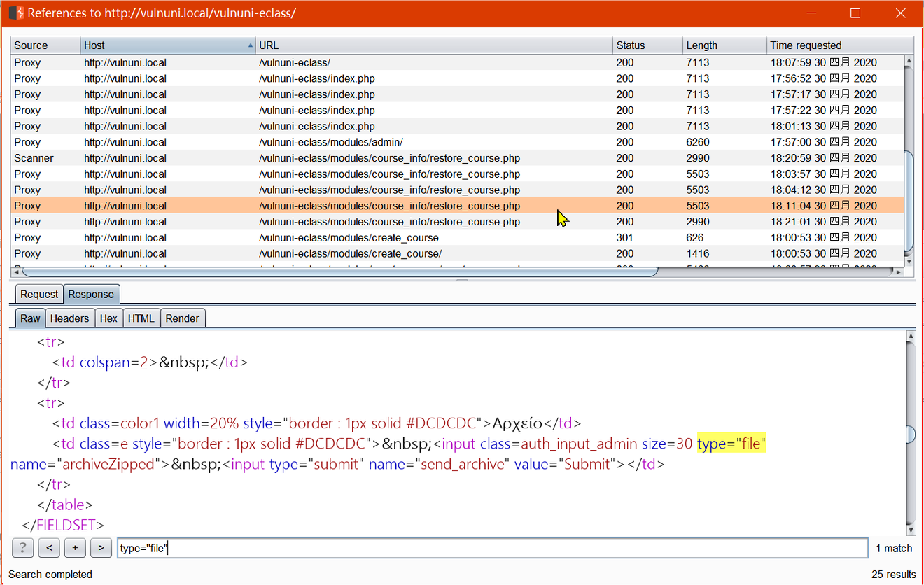The image size is (924, 585).
Task: Select restore_course.php row requested at 18:21:01
Action: click(x=458, y=222)
